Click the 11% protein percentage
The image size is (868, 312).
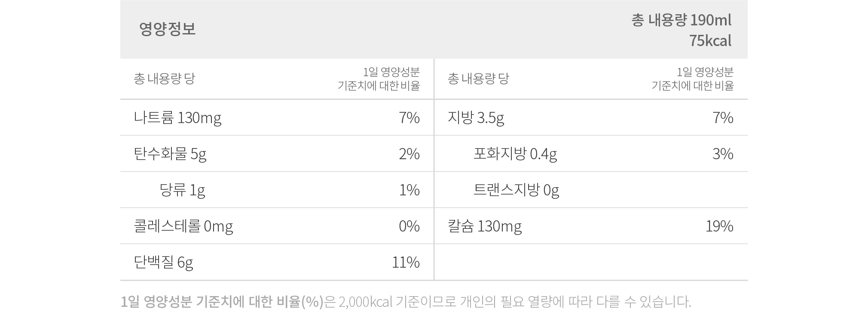(406, 262)
